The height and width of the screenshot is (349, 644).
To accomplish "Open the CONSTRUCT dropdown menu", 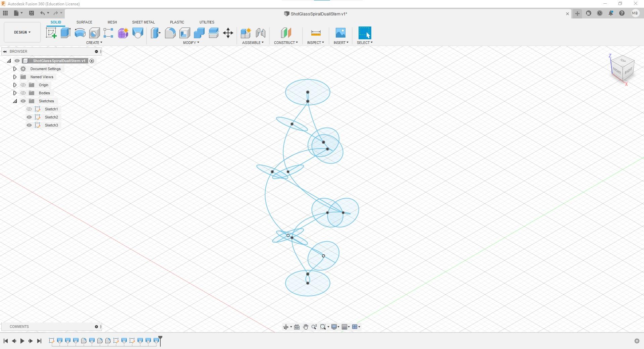I will (x=286, y=43).
